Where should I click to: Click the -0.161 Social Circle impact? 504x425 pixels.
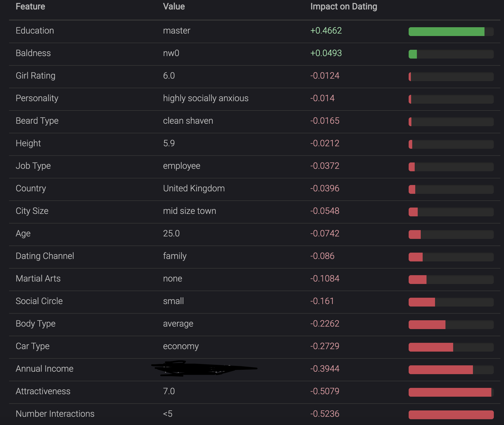click(x=322, y=301)
